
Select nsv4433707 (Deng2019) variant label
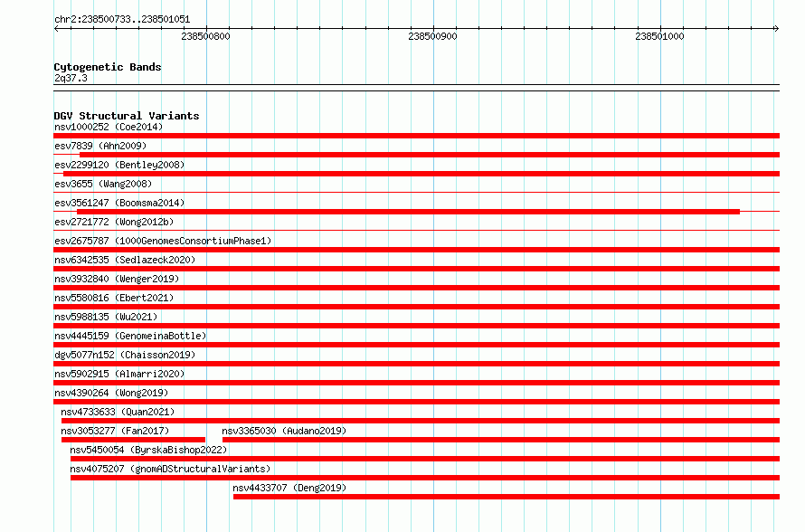click(x=289, y=488)
